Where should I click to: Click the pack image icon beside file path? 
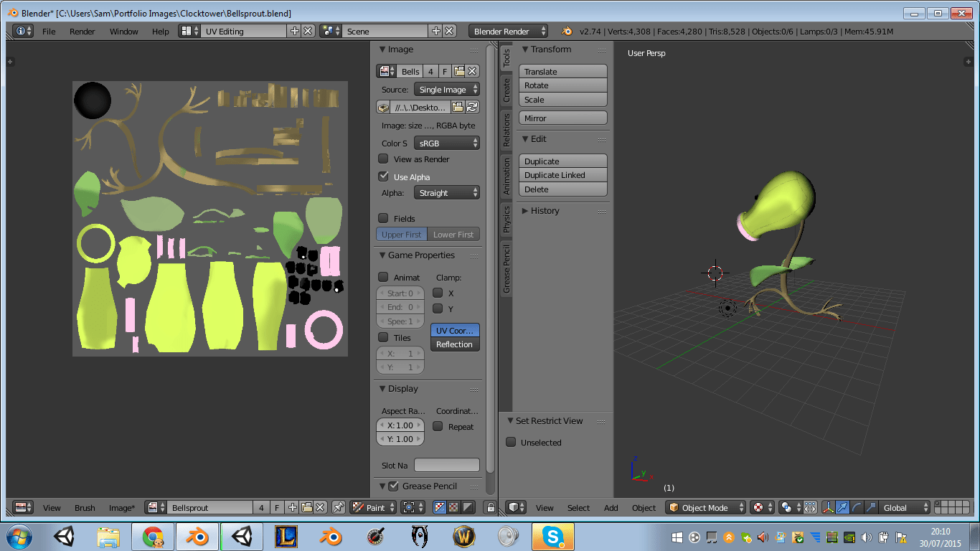[x=384, y=107]
